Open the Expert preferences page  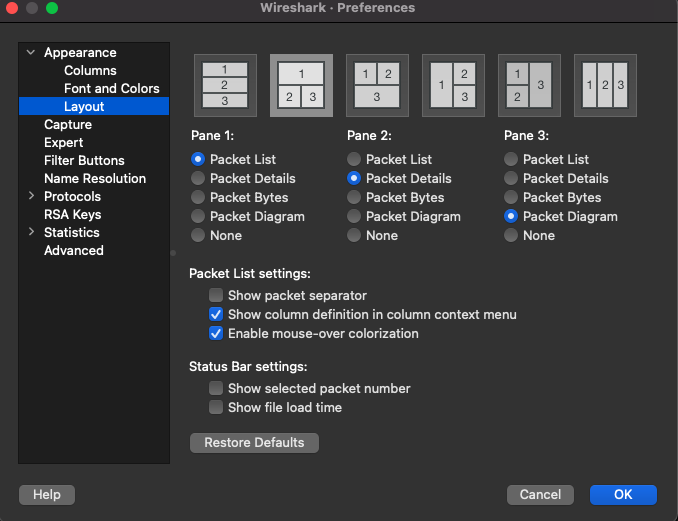[64, 142]
